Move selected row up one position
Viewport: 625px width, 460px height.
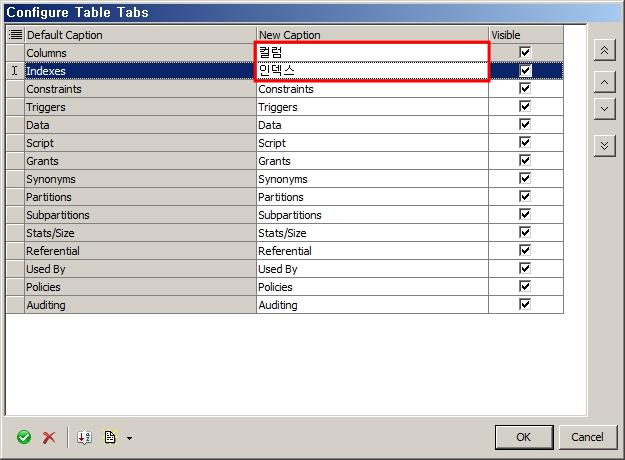603,81
